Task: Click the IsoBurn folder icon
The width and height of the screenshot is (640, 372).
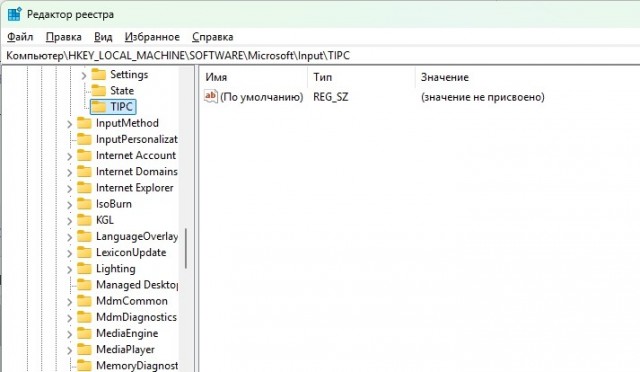Action: point(84,204)
